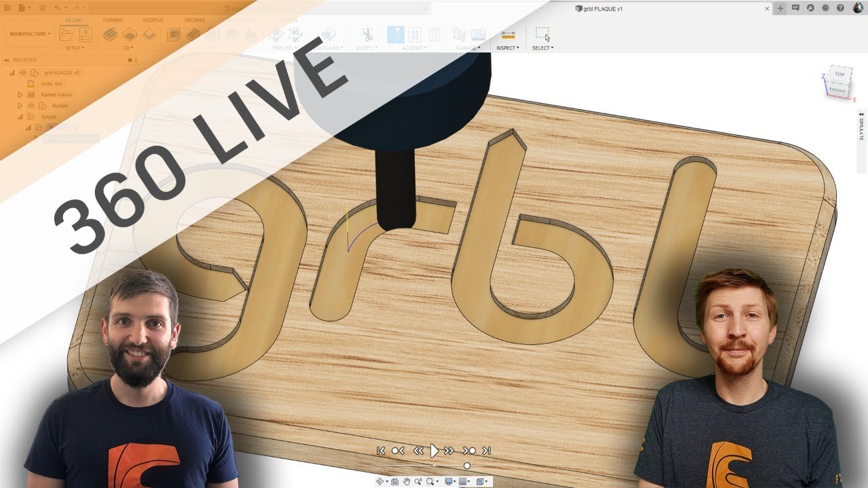Open the Tool Library in Manage group
Image resolution: width=868 pixels, height=488 pixels.
click(x=460, y=35)
